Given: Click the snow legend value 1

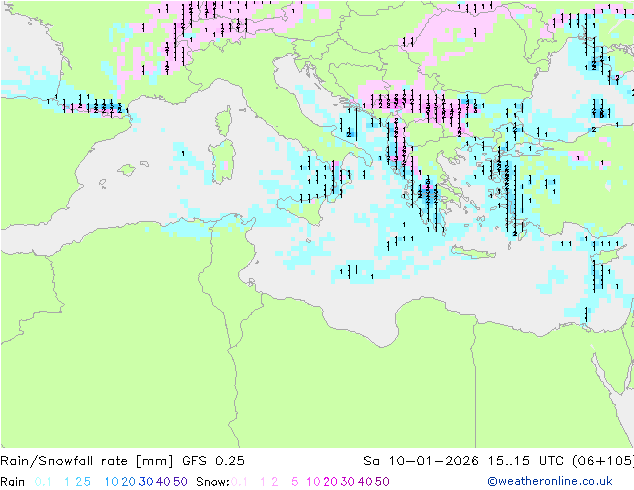Looking at the screenshot, I should pos(263,482).
